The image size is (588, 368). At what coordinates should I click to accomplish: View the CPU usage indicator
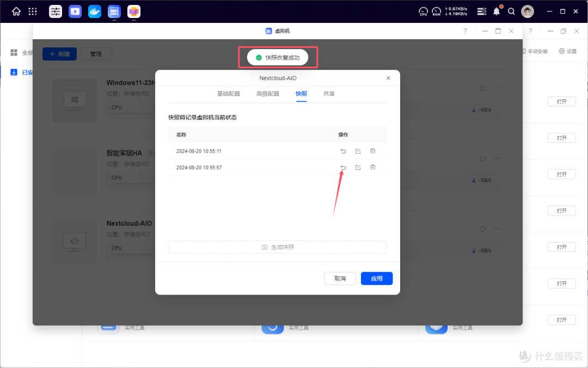point(423,11)
